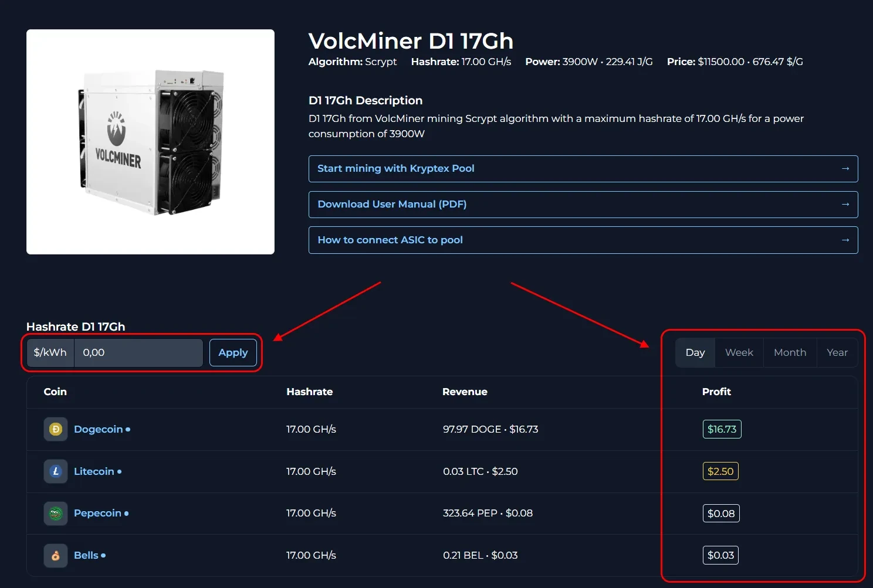Click the $2.50 Litecoin profit badge

720,471
